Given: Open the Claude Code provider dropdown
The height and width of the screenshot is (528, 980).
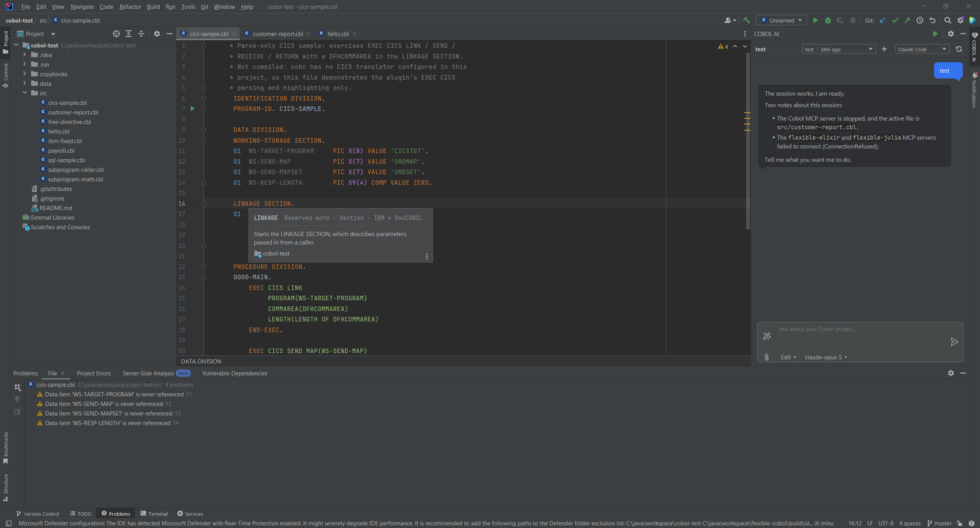Looking at the screenshot, I should pyautogui.click(x=922, y=49).
